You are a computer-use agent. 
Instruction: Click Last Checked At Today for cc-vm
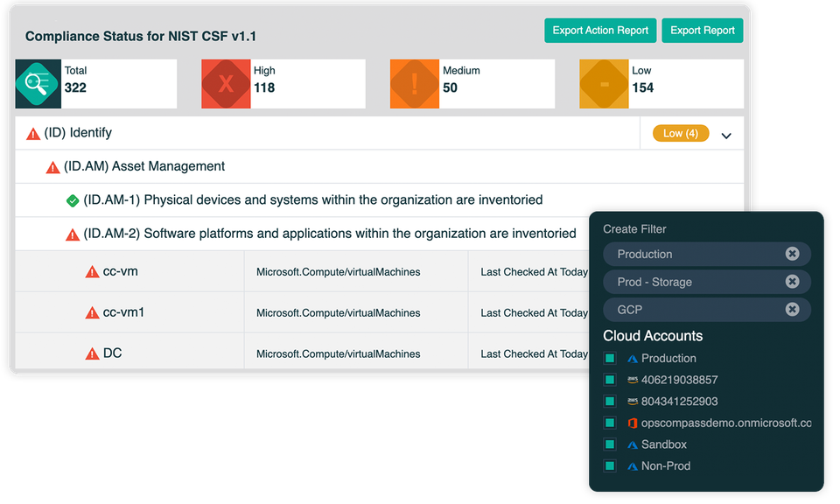coord(534,272)
